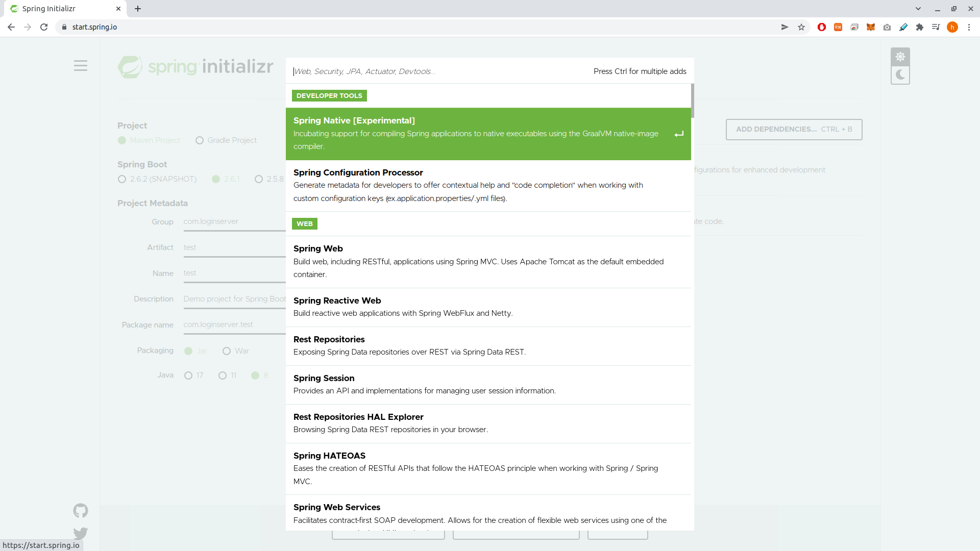
Task: Click the Package name input field
Action: pyautogui.click(x=235, y=325)
